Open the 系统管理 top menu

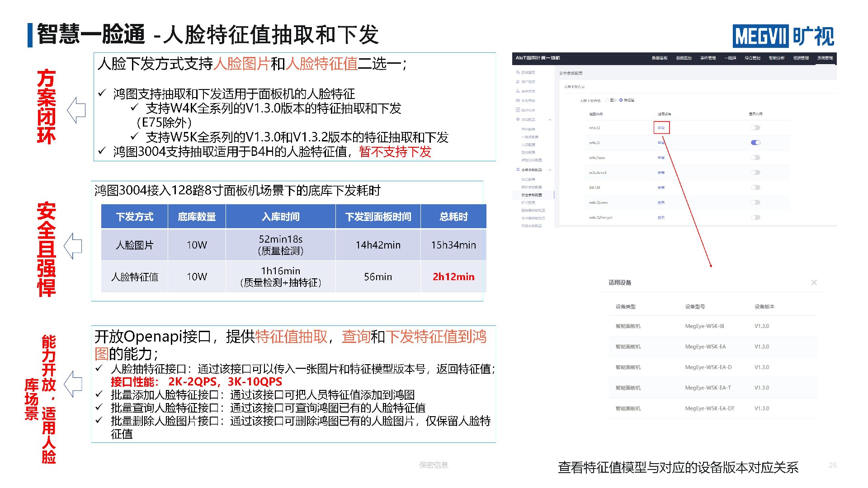pyautogui.click(x=825, y=58)
